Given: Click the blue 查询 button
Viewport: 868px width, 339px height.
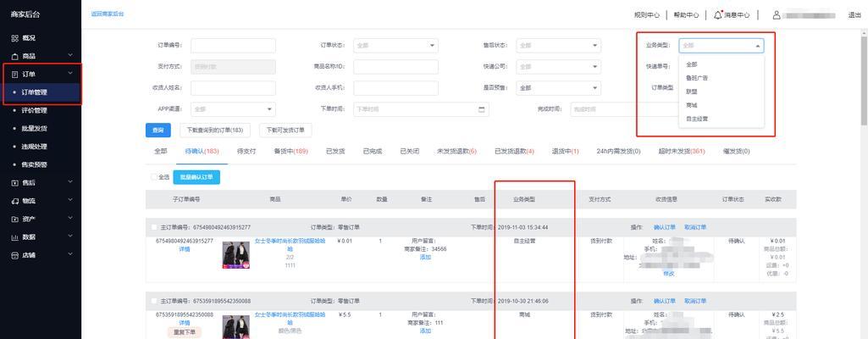Looking at the screenshot, I should pyautogui.click(x=158, y=131).
